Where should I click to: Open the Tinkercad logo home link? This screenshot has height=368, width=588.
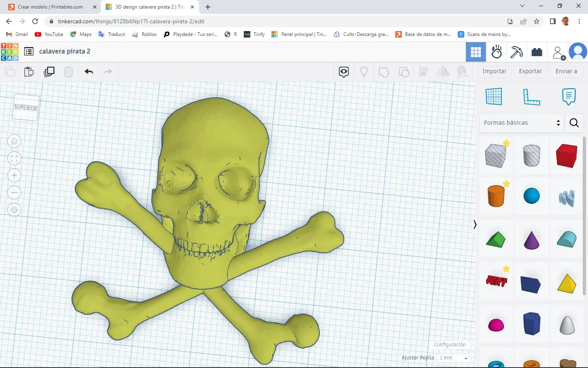[10, 52]
